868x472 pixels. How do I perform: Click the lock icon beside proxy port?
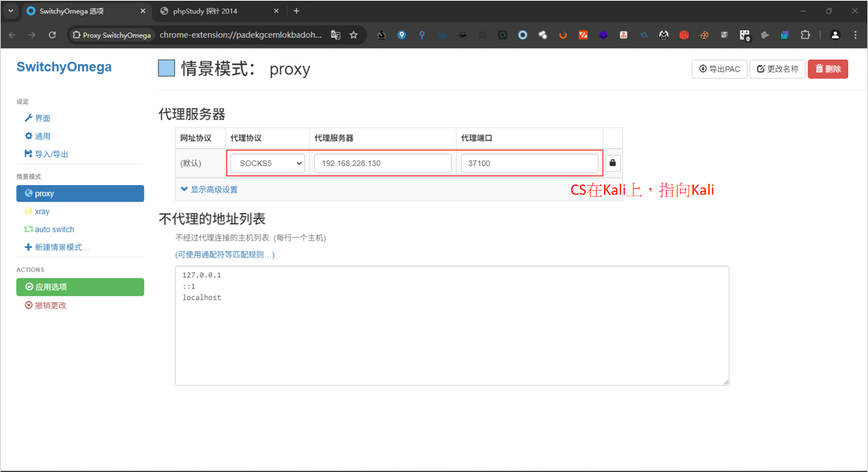coord(613,163)
